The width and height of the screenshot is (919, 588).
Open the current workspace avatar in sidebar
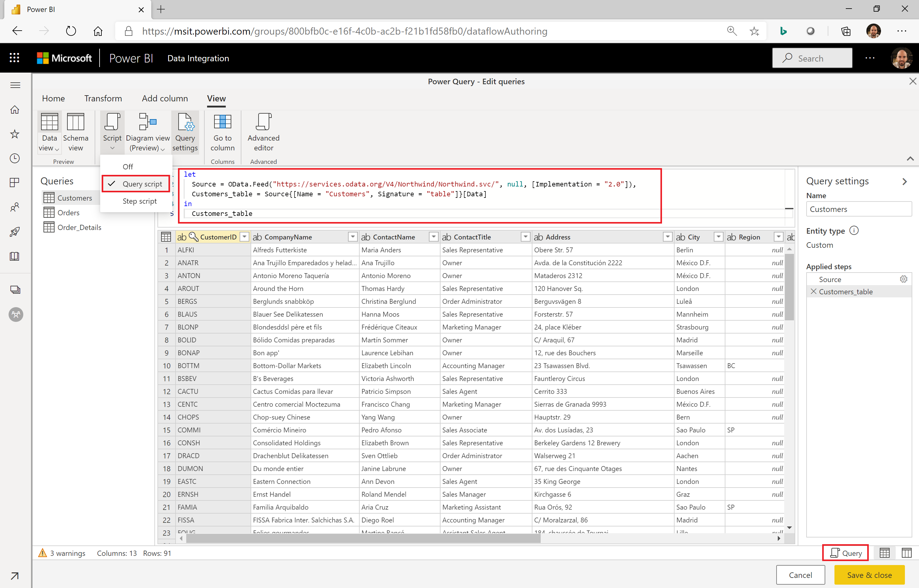(x=16, y=314)
